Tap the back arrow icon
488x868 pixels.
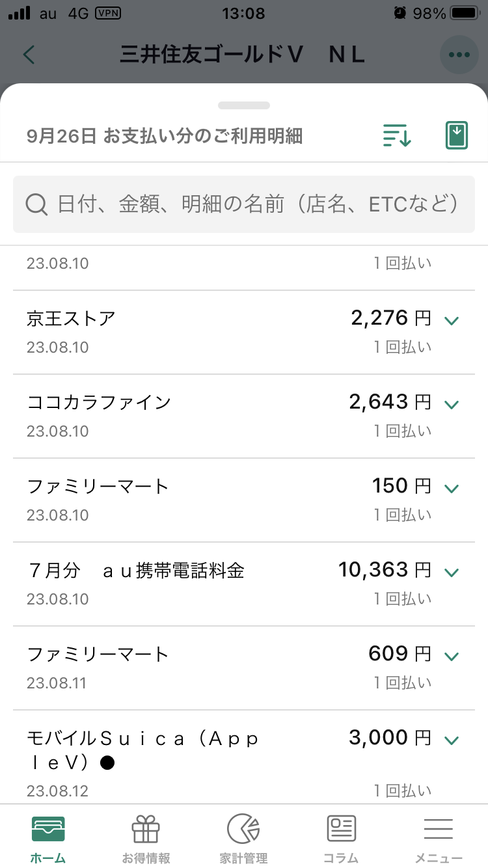point(29,55)
